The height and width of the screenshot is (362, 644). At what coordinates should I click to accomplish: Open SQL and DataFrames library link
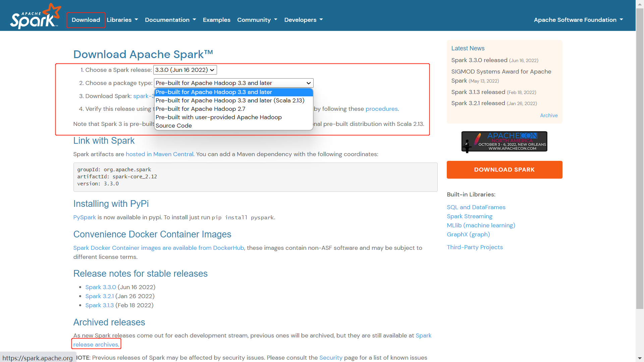coord(476,207)
